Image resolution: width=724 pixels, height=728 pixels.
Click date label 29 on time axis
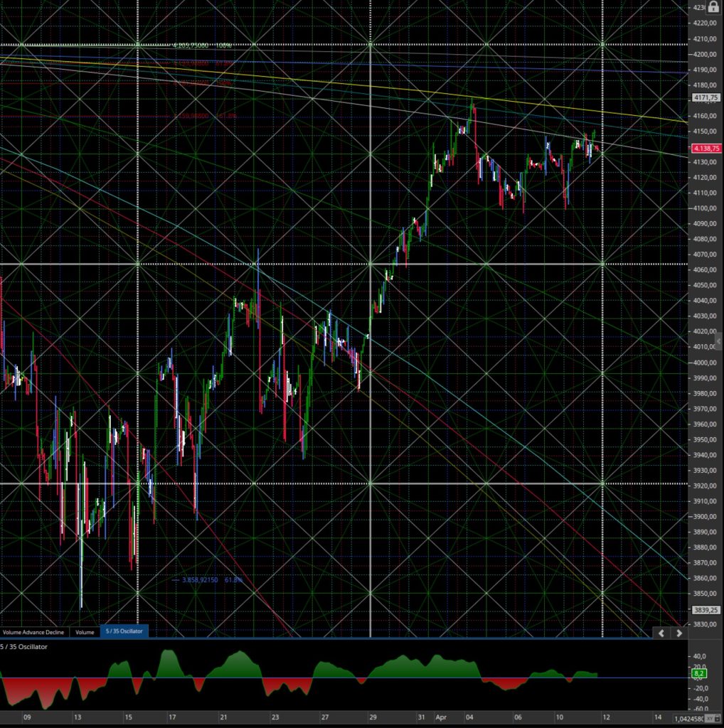pyautogui.click(x=373, y=717)
